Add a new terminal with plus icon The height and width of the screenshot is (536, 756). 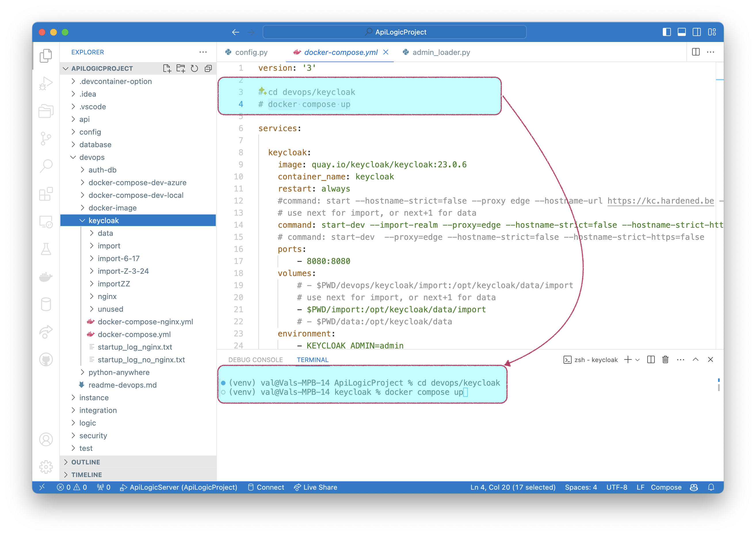(x=628, y=359)
